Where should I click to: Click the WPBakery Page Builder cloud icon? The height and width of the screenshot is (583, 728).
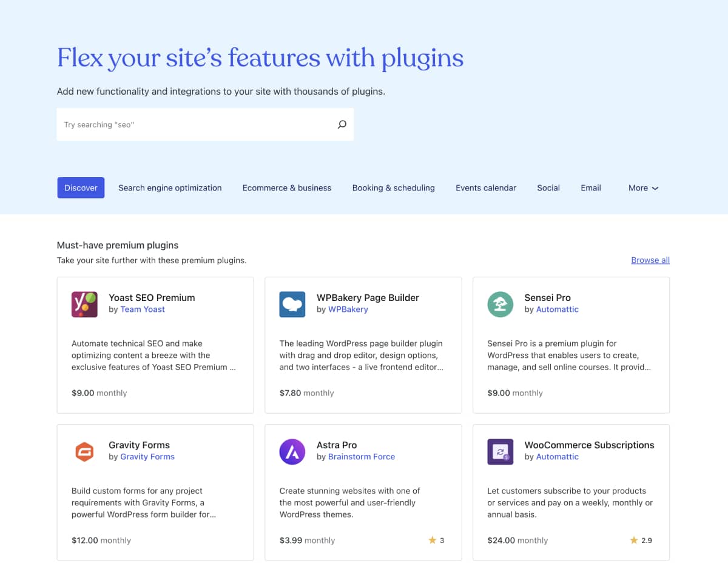click(x=292, y=304)
